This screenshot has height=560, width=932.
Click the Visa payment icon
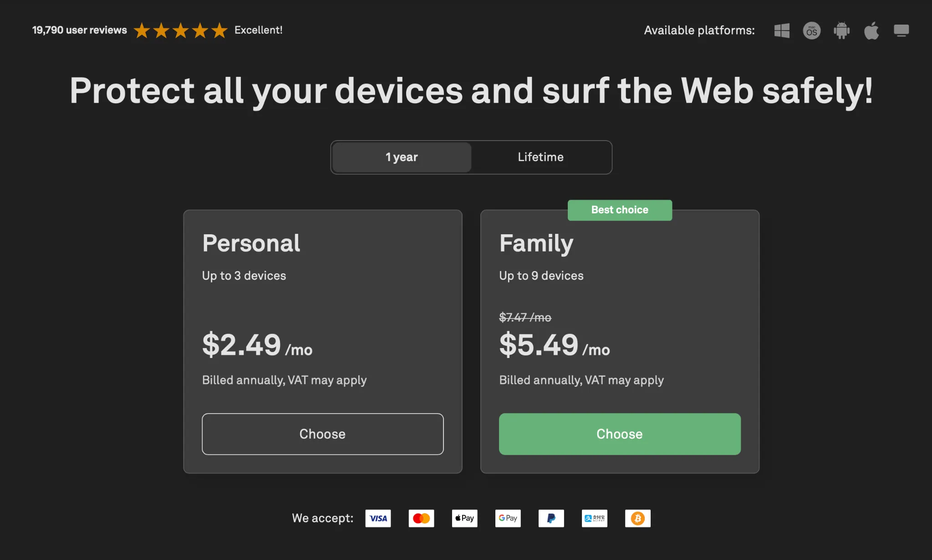(377, 518)
